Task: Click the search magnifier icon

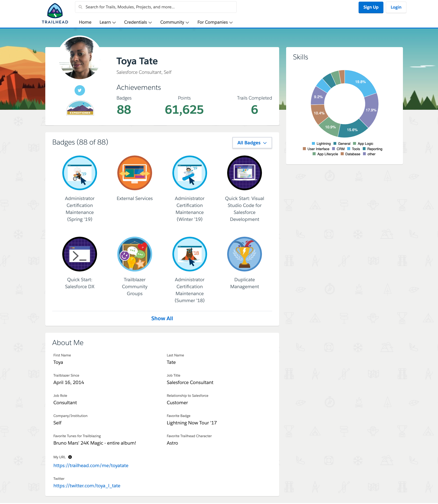Action: pos(80,7)
